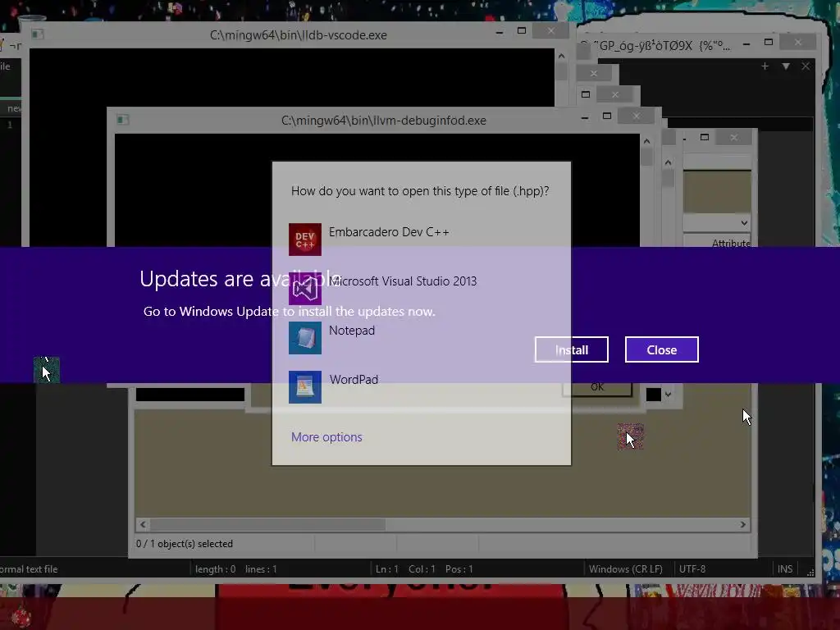
Task: Maximize the garbled-title GP_óg window
Action: (768, 43)
